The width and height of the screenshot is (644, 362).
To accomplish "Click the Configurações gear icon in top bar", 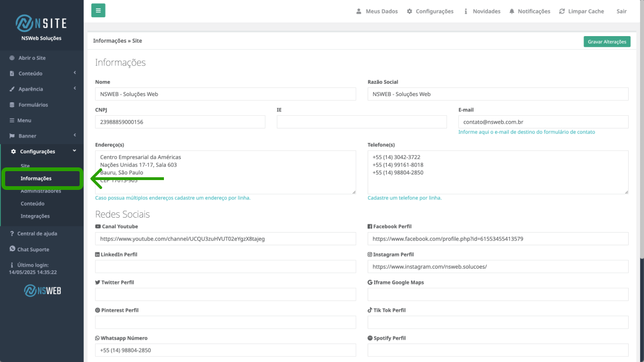I will [x=409, y=11].
